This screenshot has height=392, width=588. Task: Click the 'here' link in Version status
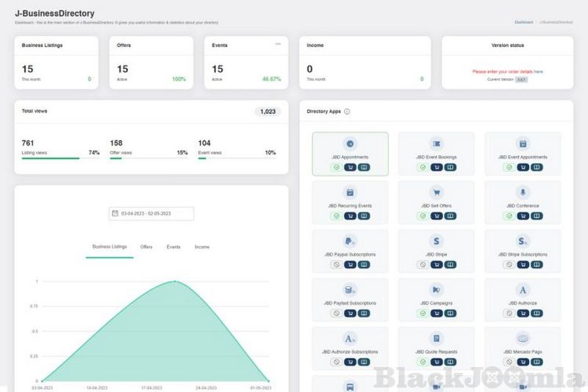(539, 71)
